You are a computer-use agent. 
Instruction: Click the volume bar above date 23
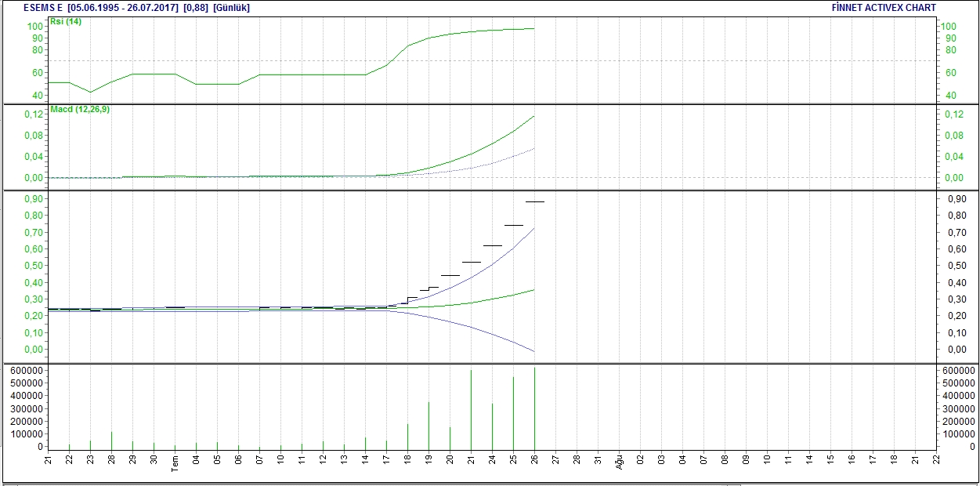(x=90, y=444)
